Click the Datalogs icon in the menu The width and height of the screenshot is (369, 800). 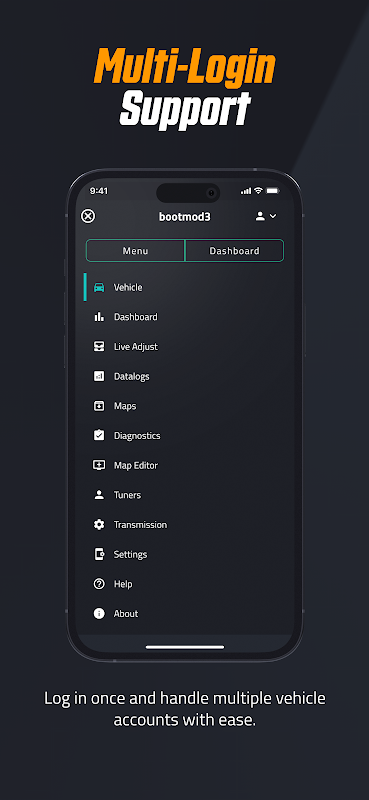(x=99, y=376)
